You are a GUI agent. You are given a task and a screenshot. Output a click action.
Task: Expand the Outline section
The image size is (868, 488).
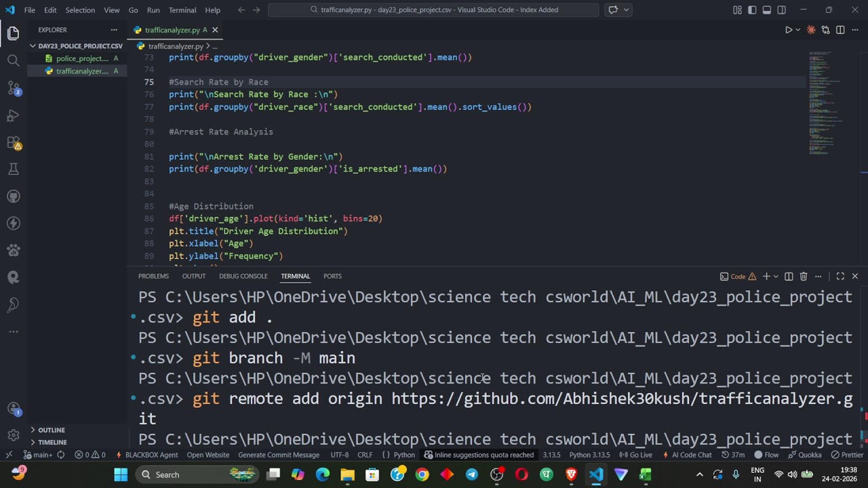(x=77, y=430)
